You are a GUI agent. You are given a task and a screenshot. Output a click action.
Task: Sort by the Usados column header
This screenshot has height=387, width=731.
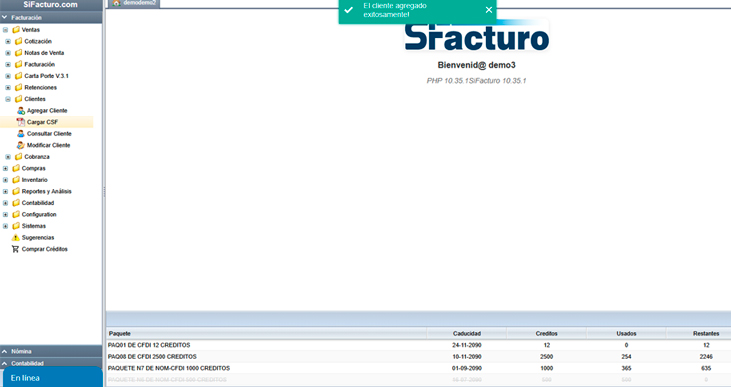pyautogui.click(x=626, y=333)
